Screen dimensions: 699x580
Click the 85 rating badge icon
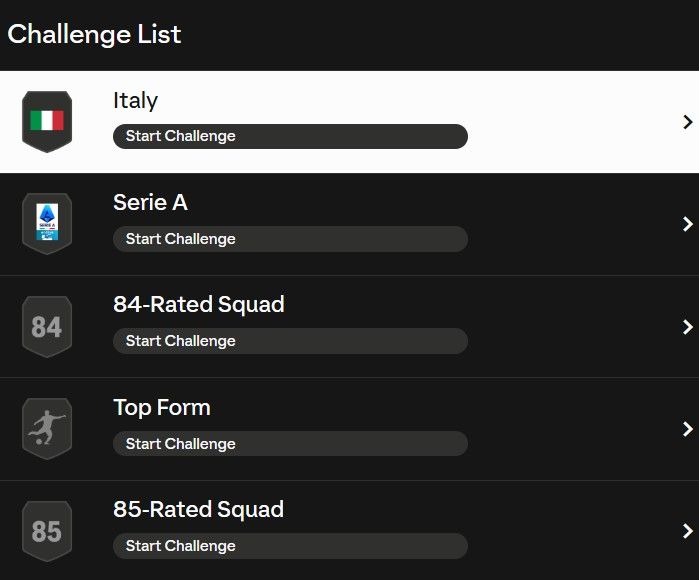tap(47, 531)
